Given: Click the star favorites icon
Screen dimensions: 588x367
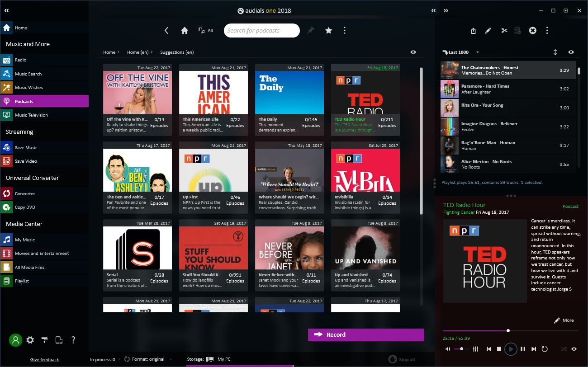Looking at the screenshot, I should click(x=329, y=30).
